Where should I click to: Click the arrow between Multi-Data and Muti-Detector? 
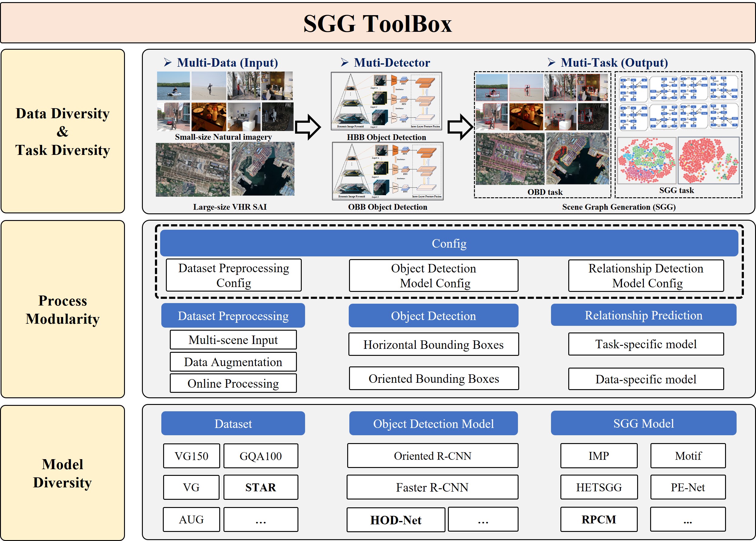(308, 127)
